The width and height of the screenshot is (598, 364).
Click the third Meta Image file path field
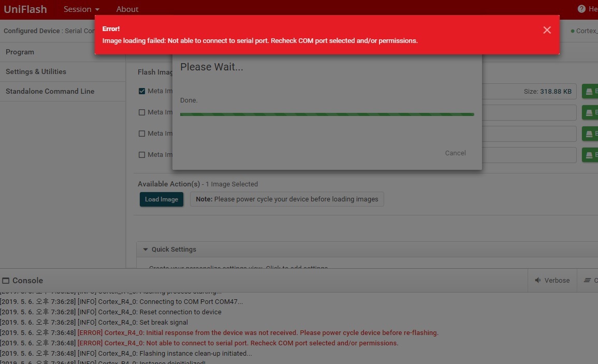click(x=529, y=134)
